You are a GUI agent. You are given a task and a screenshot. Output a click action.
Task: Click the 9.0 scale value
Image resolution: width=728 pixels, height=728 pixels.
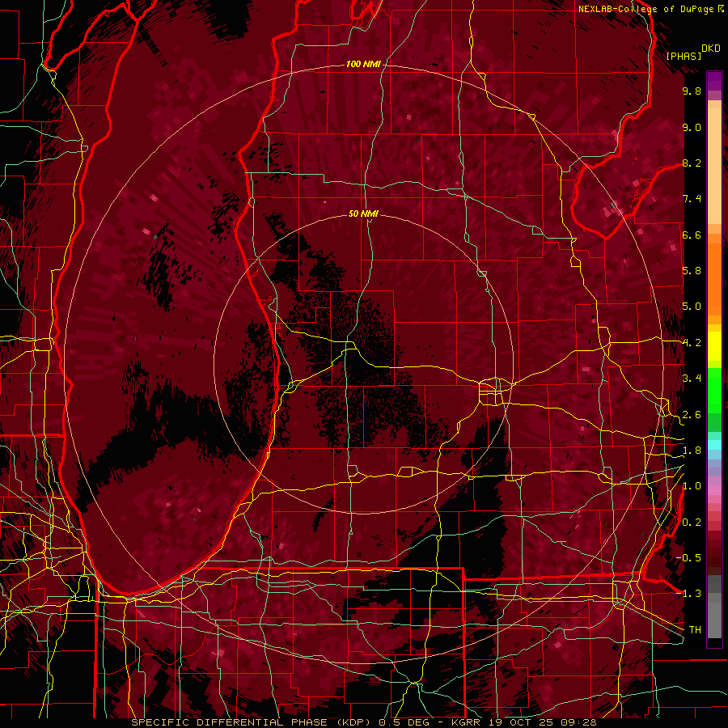click(x=692, y=127)
